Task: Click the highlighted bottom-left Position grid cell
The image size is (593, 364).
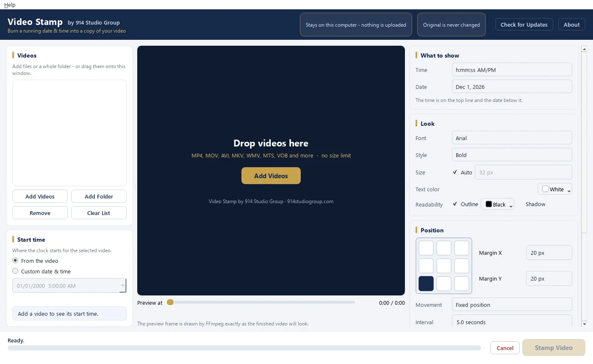Action: [426, 284]
